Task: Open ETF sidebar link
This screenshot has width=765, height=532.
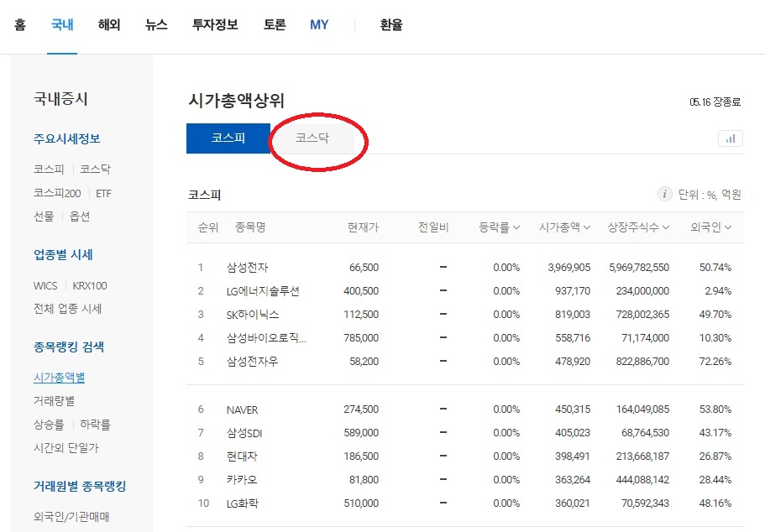Action: [x=103, y=194]
